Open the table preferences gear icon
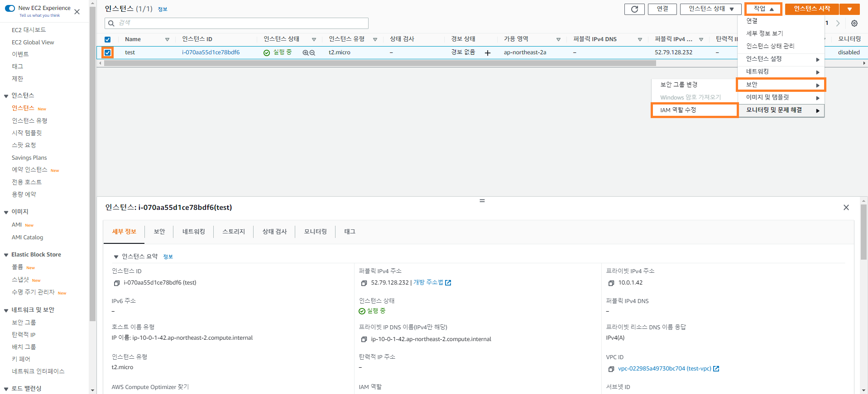The width and height of the screenshot is (868, 394). 854,24
